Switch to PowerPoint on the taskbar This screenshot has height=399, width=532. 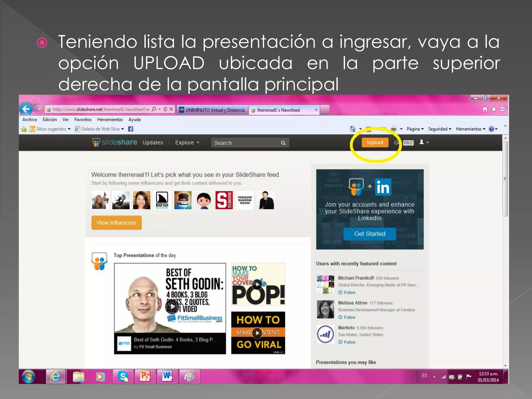point(145,376)
